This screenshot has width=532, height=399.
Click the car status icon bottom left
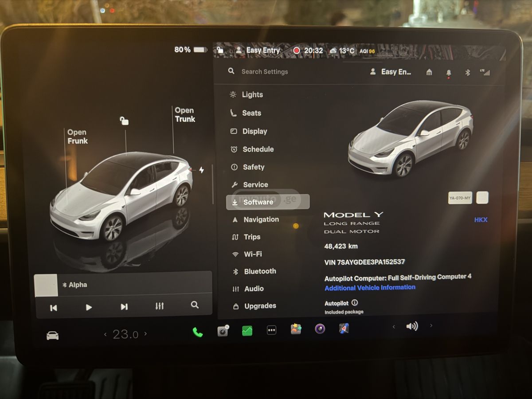[52, 334]
